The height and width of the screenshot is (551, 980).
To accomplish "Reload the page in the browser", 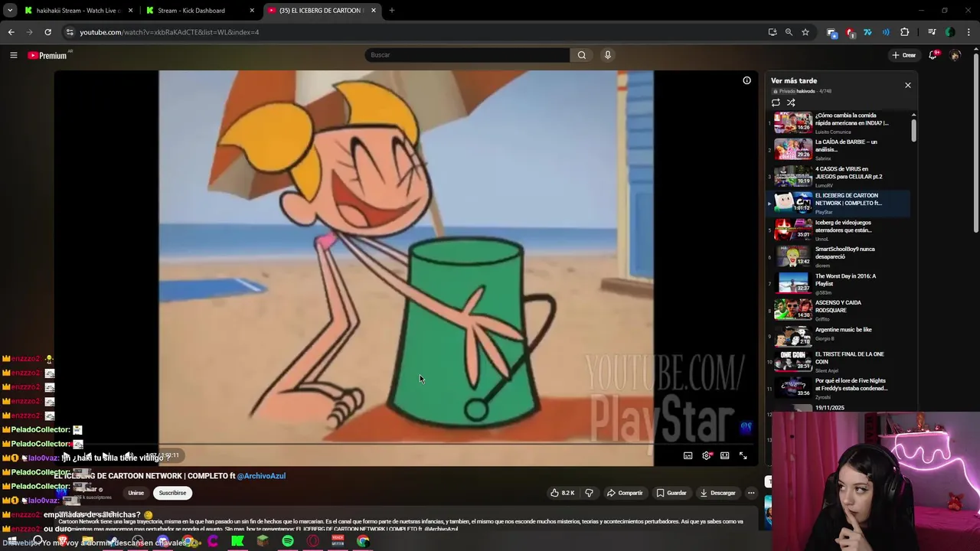I will 47,32.
